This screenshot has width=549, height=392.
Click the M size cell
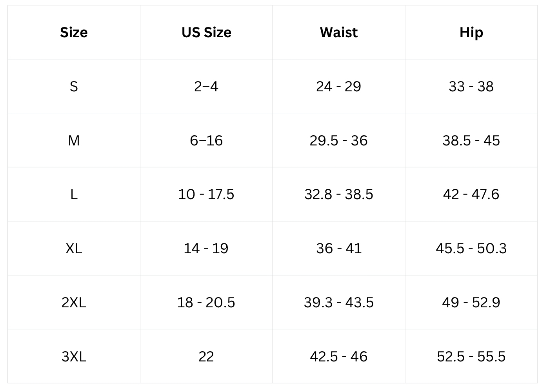coord(74,140)
